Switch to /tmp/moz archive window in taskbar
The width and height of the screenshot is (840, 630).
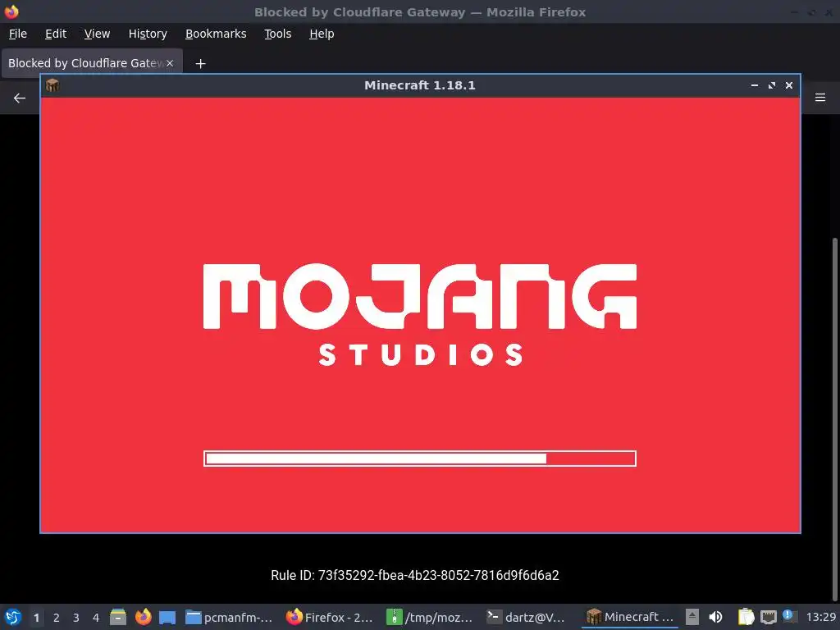pos(430,617)
